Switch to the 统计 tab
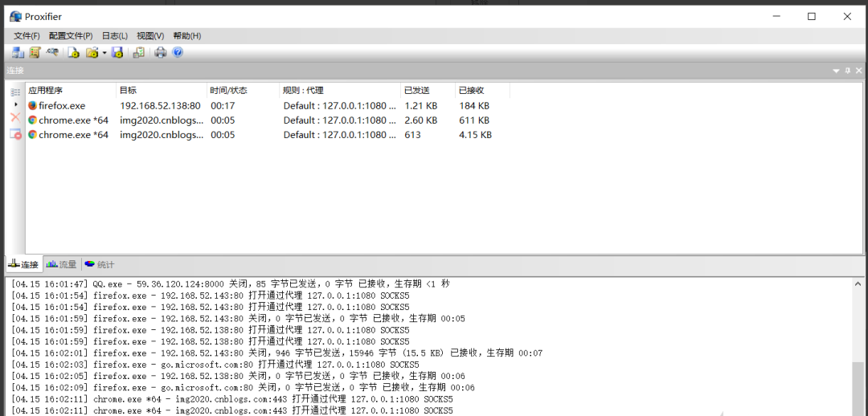 pos(100,264)
